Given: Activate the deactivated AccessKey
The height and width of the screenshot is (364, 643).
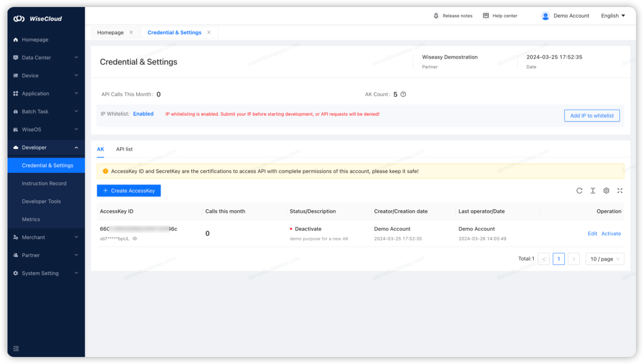Looking at the screenshot, I should point(611,234).
